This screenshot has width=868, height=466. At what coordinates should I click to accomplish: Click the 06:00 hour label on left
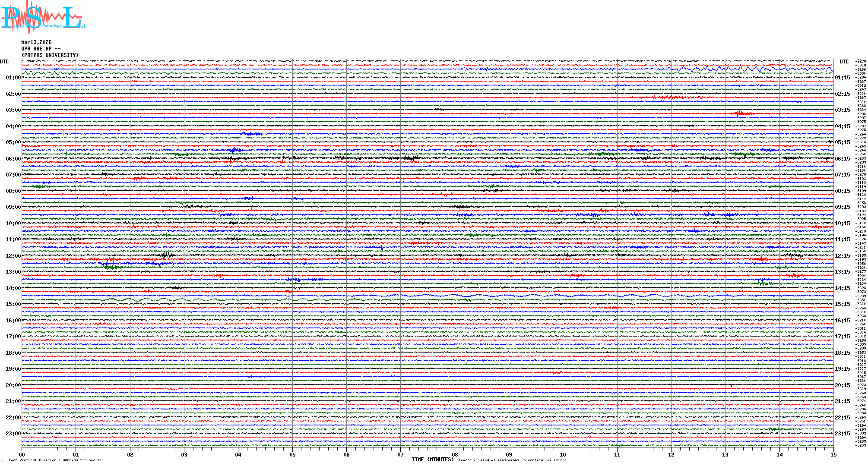click(13, 159)
